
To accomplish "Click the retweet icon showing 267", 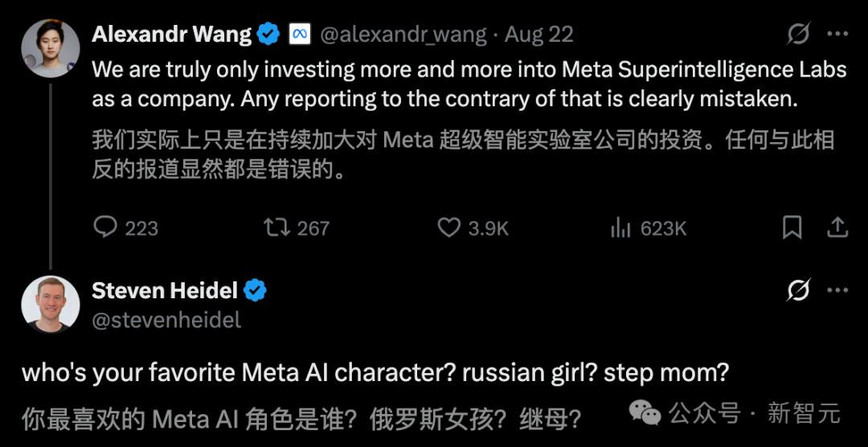I will tap(277, 227).
